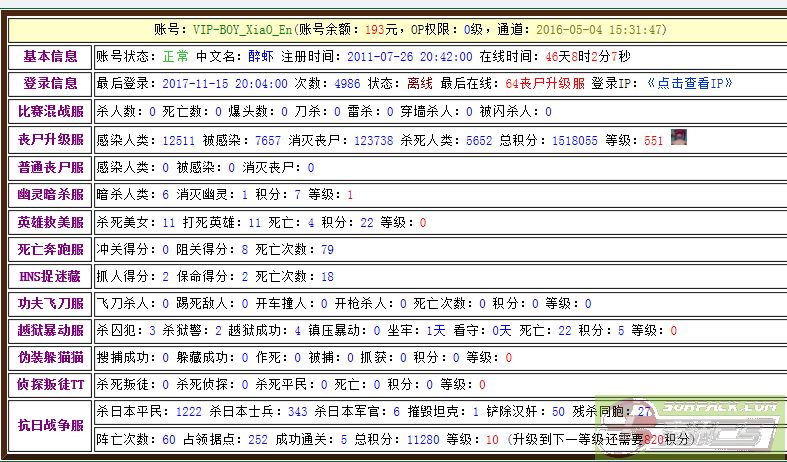Click the 杀死人类 value 5652
The width and height of the screenshot is (787, 462).
pos(479,141)
